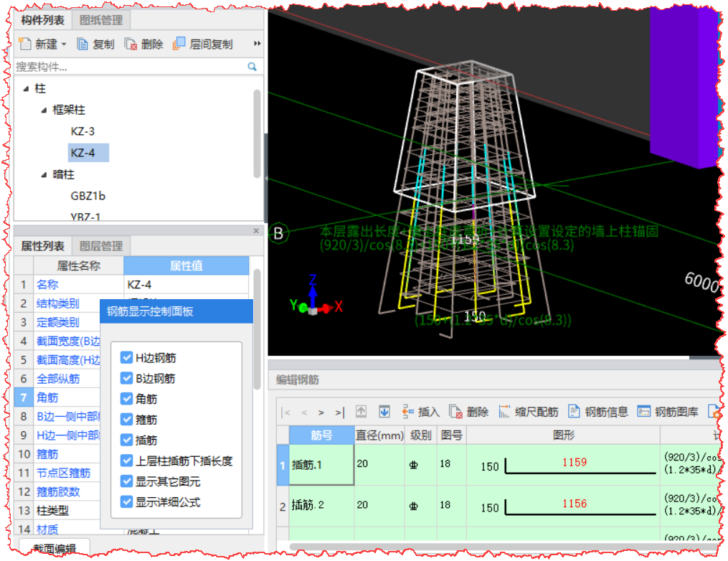Go to previous rebar record icon
Screen dimensions: 728x561
coord(305,412)
